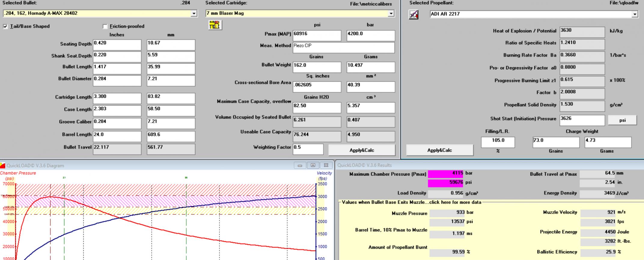Click the Bullet Weight grams field
The height and width of the screenshot is (260, 644).
point(371,67)
